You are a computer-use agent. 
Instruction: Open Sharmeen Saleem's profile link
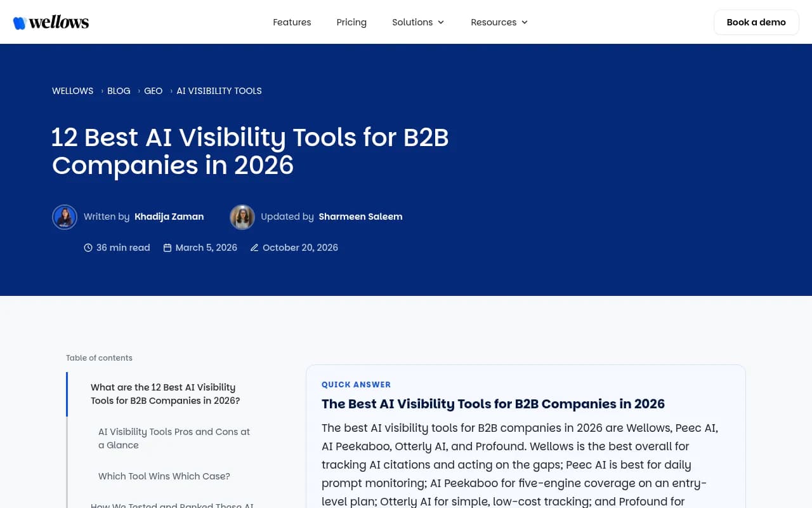tap(360, 217)
